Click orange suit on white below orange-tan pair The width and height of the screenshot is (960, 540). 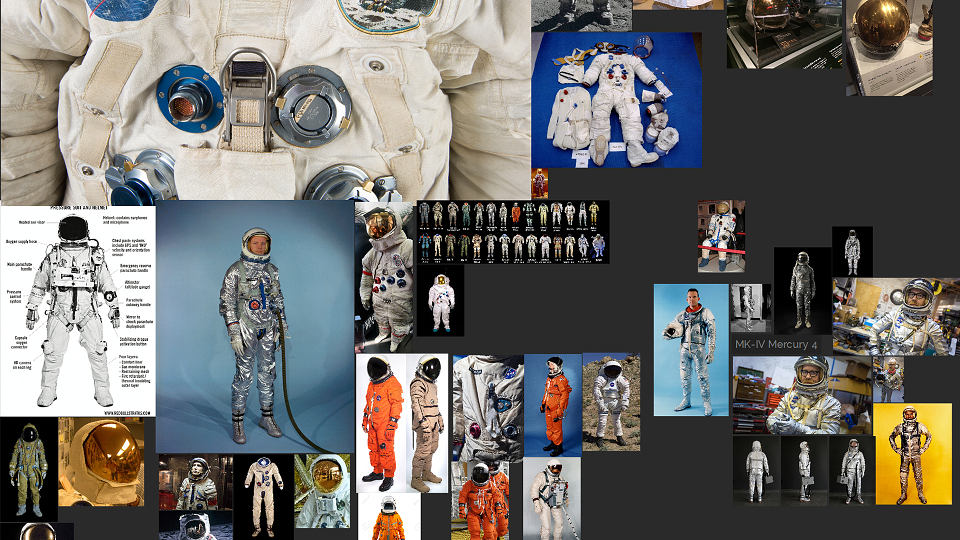coord(389,517)
